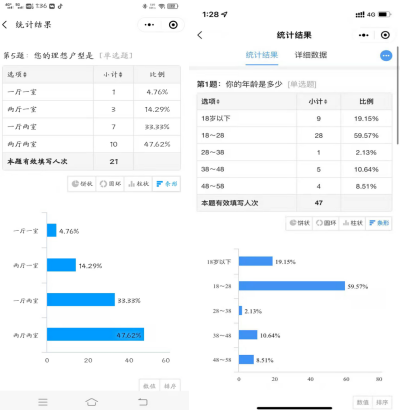Viewport: 402px width, 410px height.
Task: Click the scrollbar on the right phone screen
Action: [x=397, y=96]
